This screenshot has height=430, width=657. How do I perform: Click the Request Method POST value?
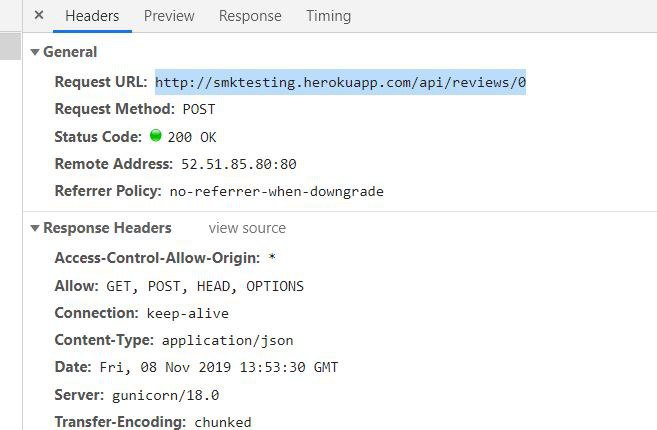(198, 110)
